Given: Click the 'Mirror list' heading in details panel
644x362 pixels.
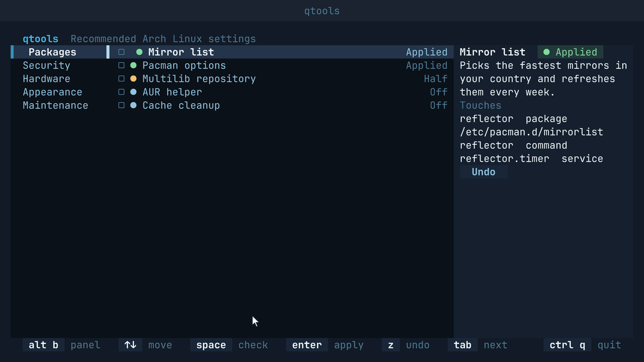Looking at the screenshot, I should pos(493,52).
